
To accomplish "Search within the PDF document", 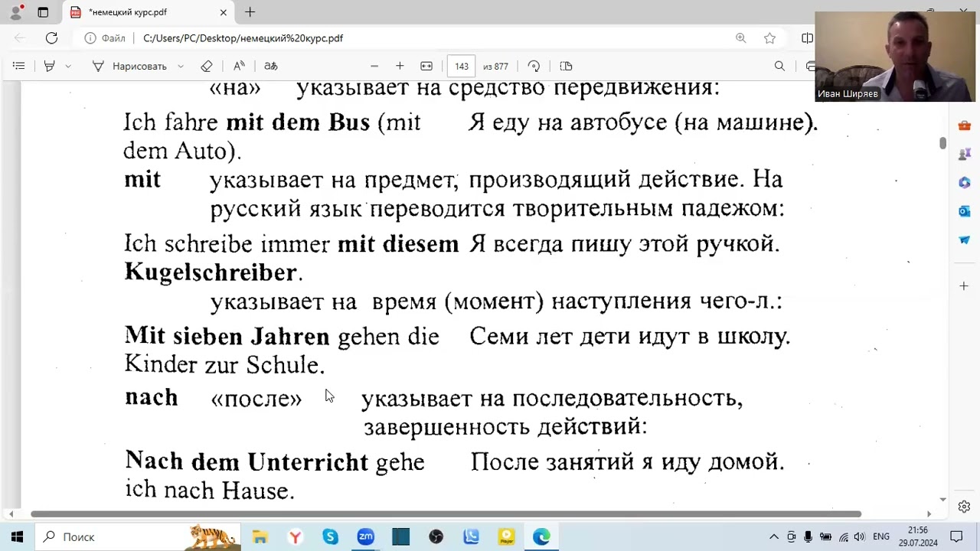I will pos(779,66).
